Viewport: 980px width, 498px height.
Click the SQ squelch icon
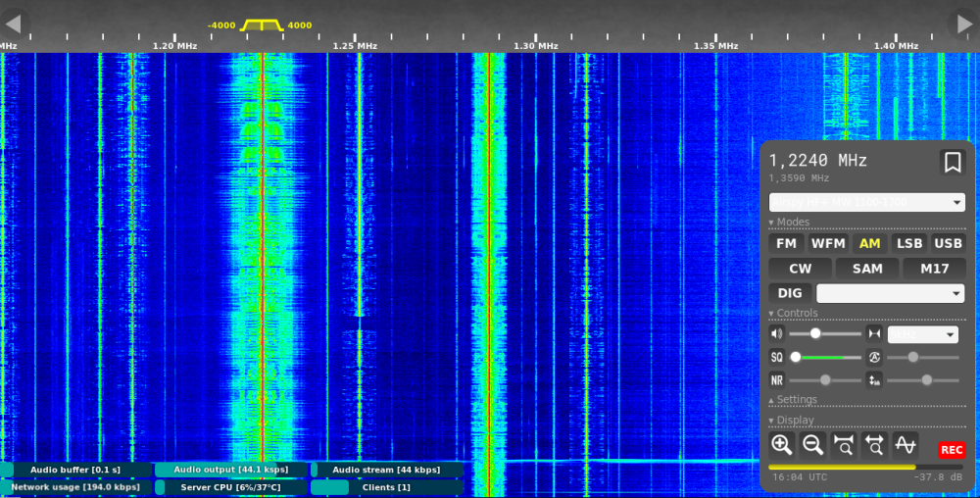point(777,358)
